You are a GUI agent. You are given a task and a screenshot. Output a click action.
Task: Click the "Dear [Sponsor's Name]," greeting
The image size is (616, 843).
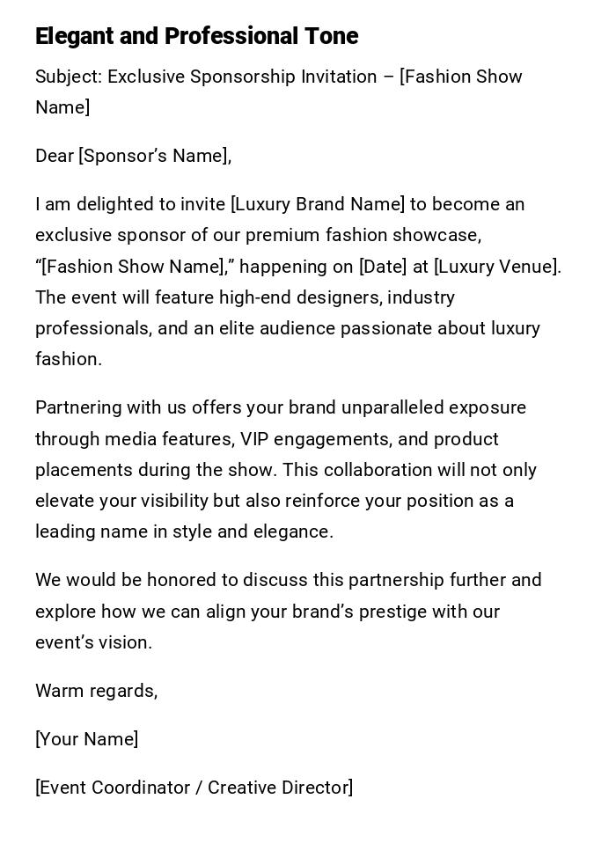coord(133,156)
